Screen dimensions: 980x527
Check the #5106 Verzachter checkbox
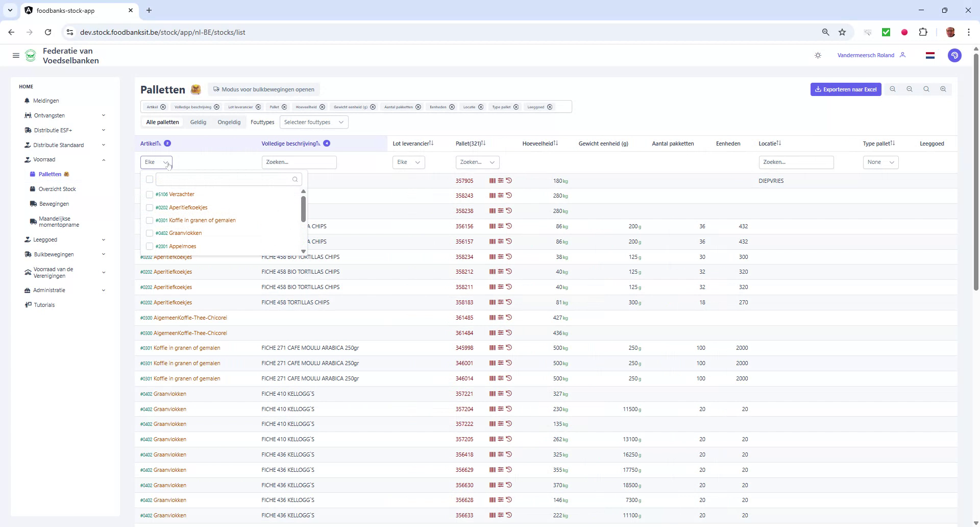click(x=149, y=195)
